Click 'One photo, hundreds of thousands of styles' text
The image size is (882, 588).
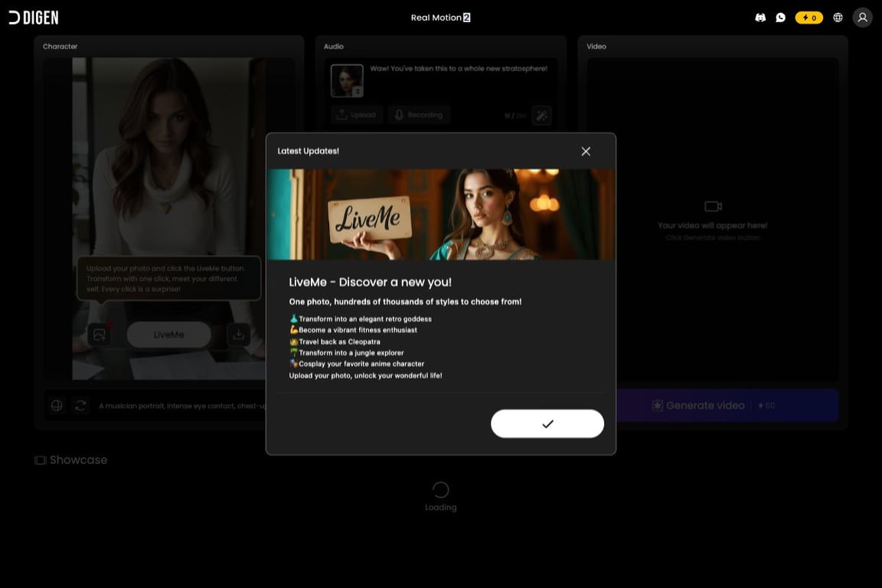[x=405, y=302]
